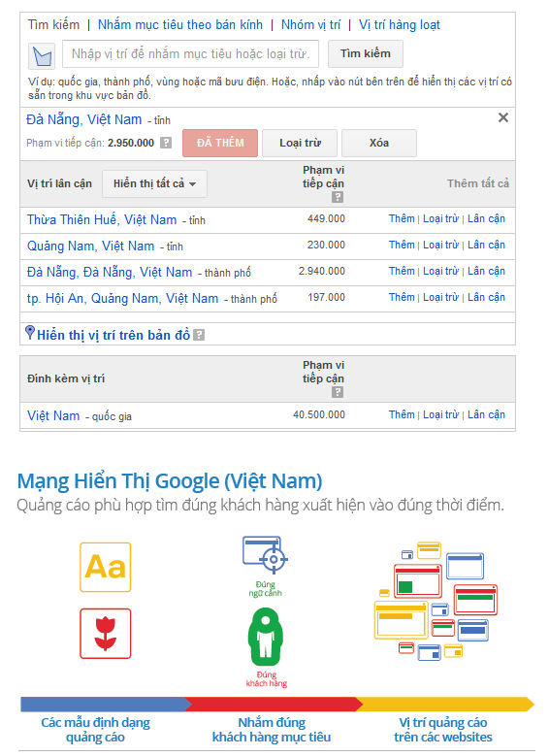Click the 230.000 reach value
This screenshot has height=756, width=549.
[x=326, y=245]
